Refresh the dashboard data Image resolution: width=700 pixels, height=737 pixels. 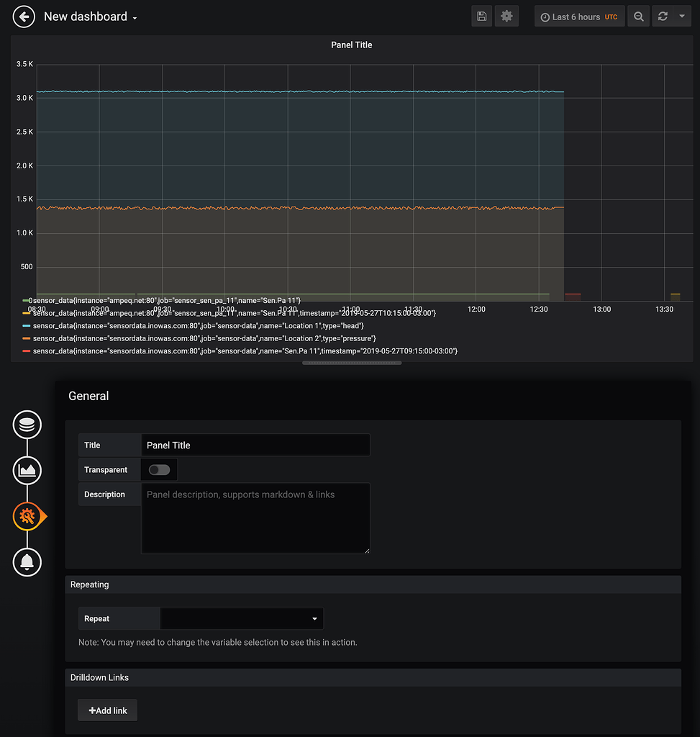pos(663,17)
